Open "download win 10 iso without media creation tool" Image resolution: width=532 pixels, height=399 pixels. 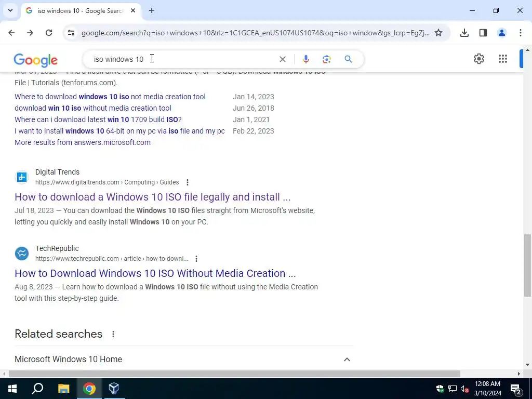(x=92, y=108)
